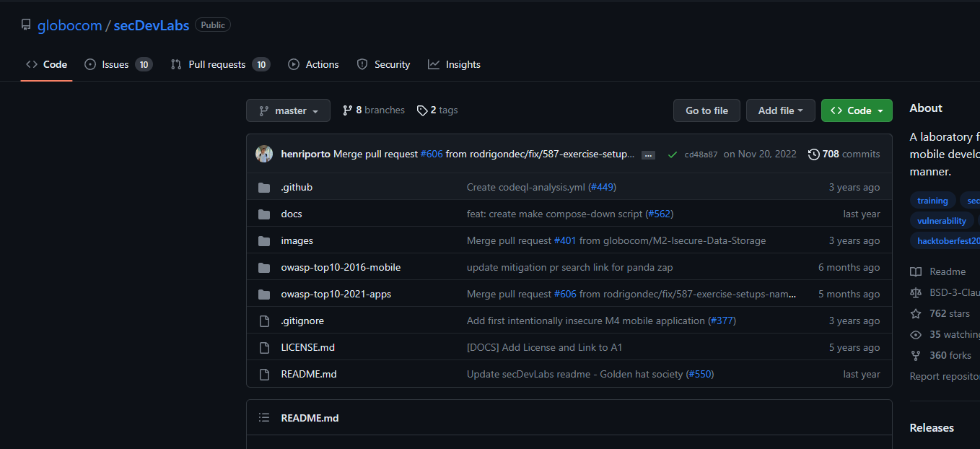Click the README.md header title
The image size is (980, 449).
click(310, 418)
